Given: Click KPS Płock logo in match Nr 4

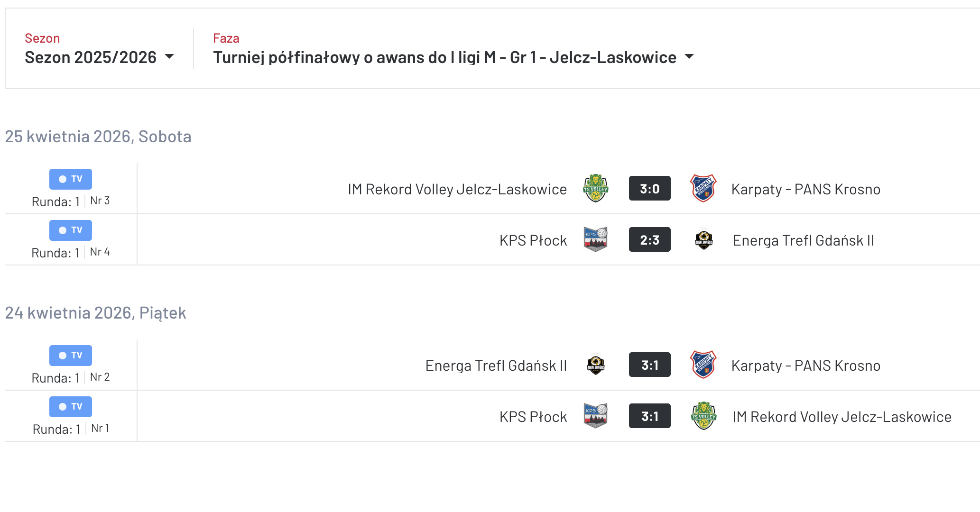Looking at the screenshot, I should (595, 239).
